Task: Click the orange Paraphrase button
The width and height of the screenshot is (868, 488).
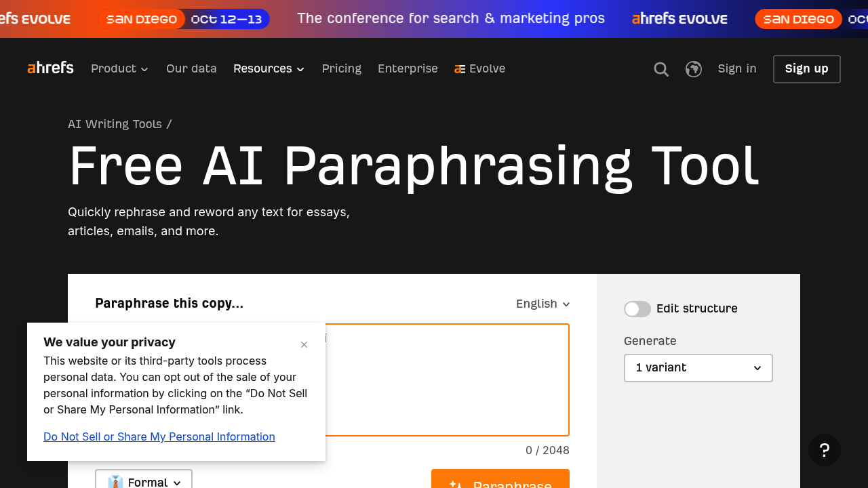Action: (500, 479)
